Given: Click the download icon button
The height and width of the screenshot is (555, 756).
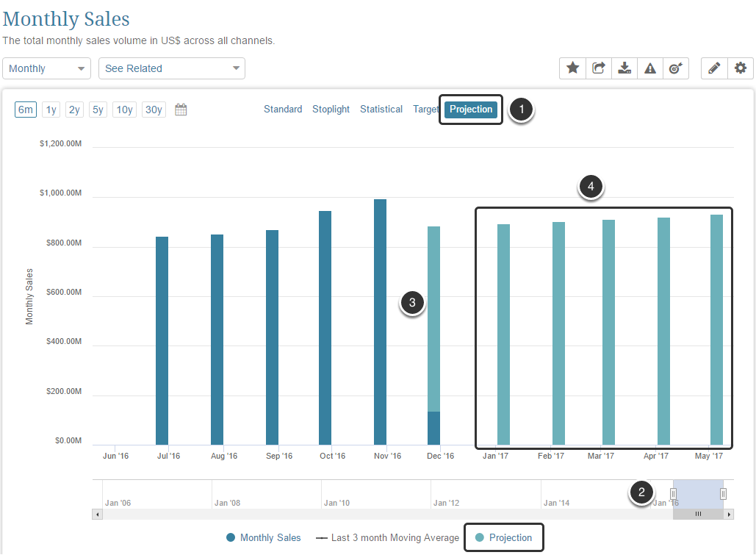Looking at the screenshot, I should (x=624, y=68).
